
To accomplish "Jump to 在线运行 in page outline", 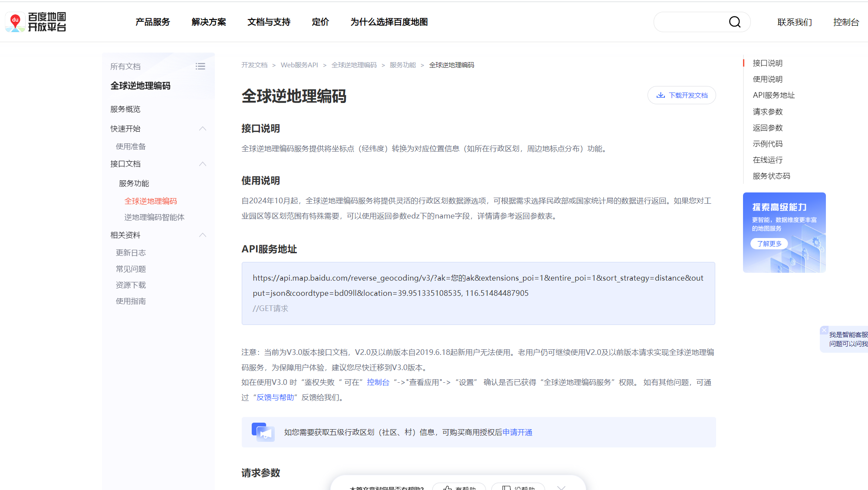I will [767, 160].
